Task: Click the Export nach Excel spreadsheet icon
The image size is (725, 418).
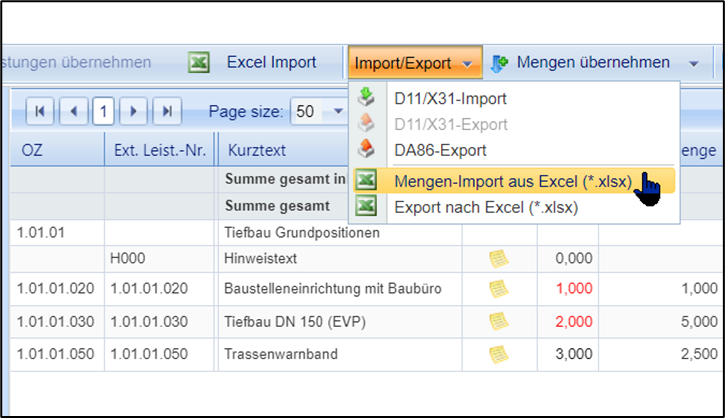Action: point(367,208)
